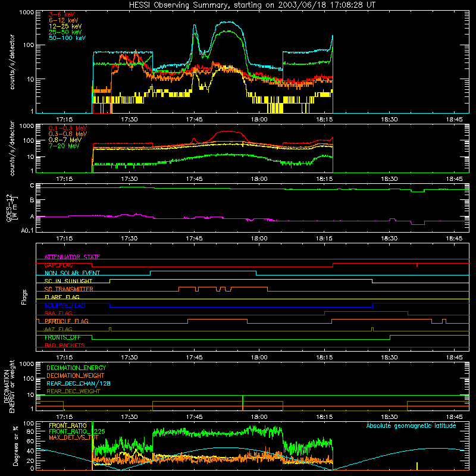Click the REAR_DEC_CHAN/128 legend label

point(79,383)
